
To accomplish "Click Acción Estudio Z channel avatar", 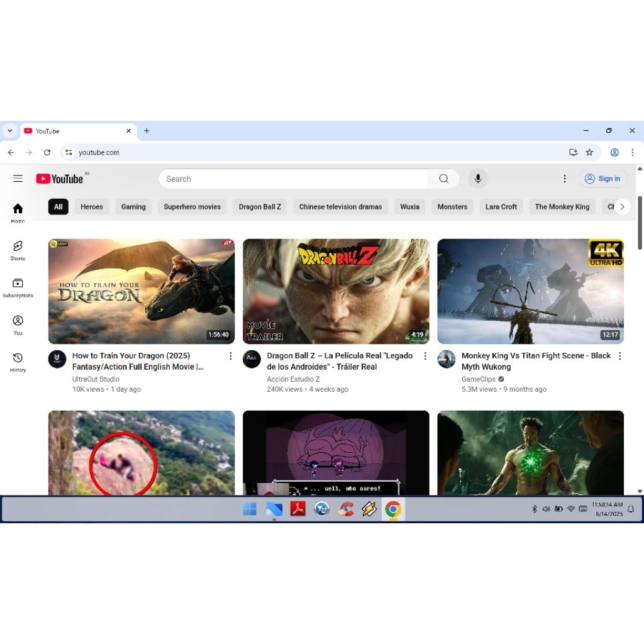I will click(252, 359).
